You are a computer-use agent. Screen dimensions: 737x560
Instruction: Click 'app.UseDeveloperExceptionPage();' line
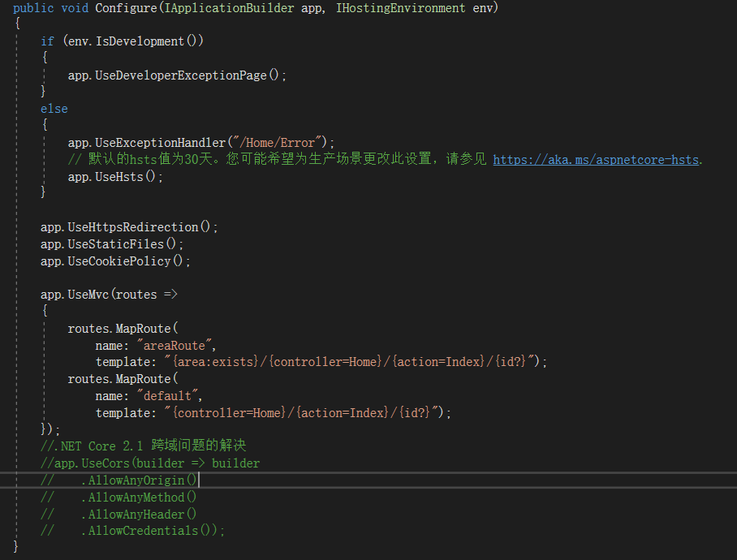pos(177,75)
